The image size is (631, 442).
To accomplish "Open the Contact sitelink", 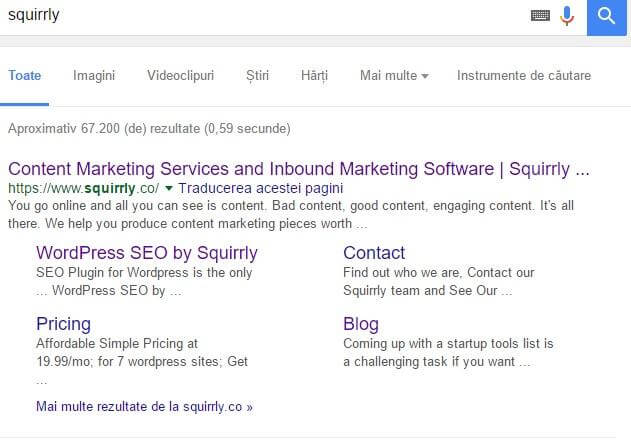I will [374, 253].
